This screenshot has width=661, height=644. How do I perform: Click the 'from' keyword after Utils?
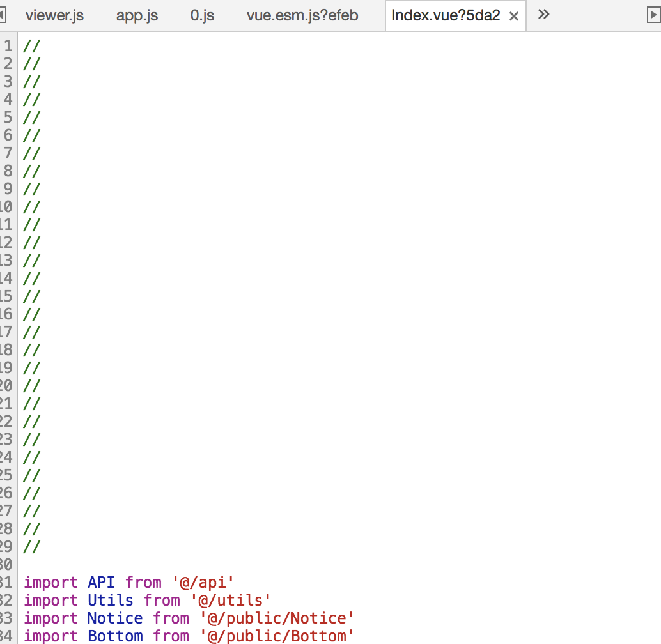[x=162, y=600]
